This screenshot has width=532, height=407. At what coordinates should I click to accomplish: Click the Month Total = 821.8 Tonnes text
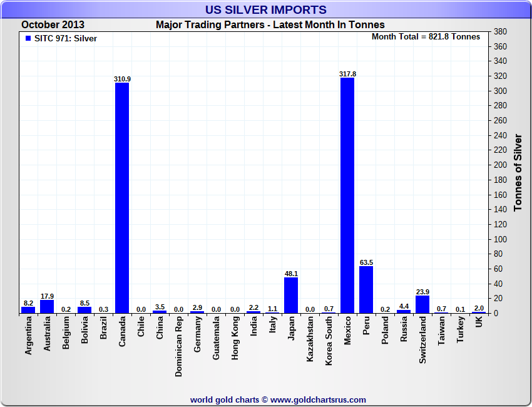[426, 37]
